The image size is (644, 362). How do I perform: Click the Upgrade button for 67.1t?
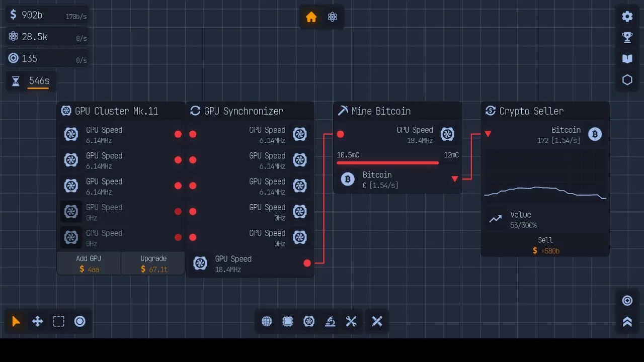(153, 263)
